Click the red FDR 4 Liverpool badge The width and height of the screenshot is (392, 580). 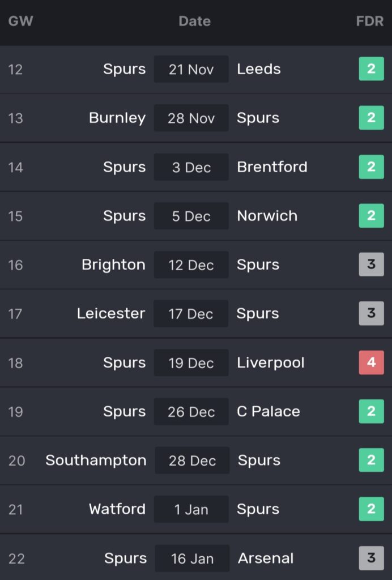pyautogui.click(x=371, y=362)
